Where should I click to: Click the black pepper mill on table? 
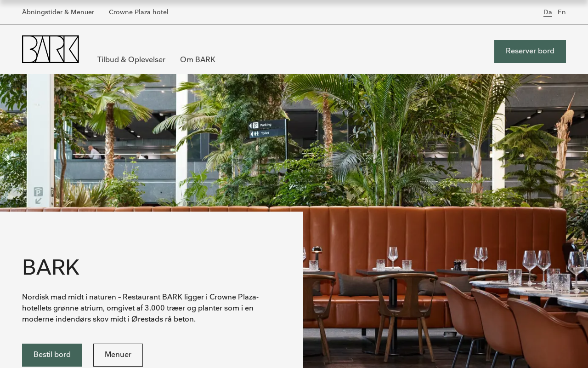pos(457,265)
